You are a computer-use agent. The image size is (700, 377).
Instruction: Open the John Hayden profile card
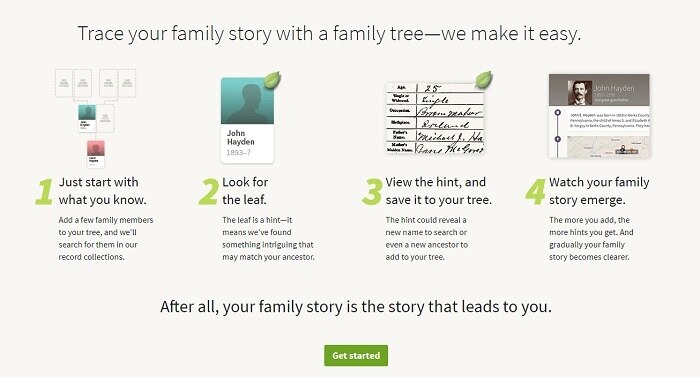tap(247, 121)
